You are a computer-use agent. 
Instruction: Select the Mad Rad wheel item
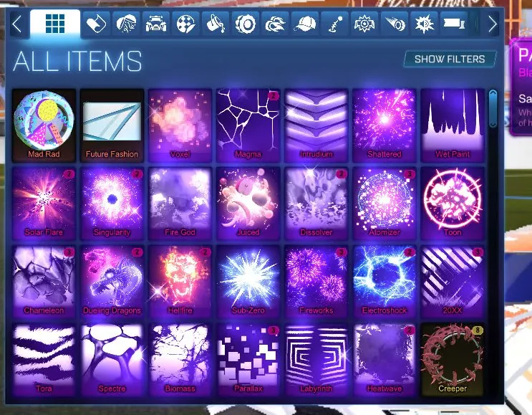[x=44, y=125]
